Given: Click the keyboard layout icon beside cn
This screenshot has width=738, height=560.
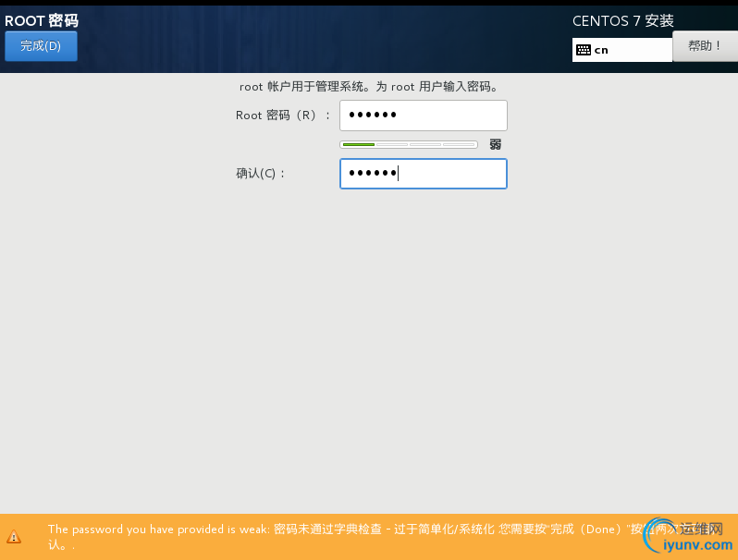Looking at the screenshot, I should [x=584, y=50].
